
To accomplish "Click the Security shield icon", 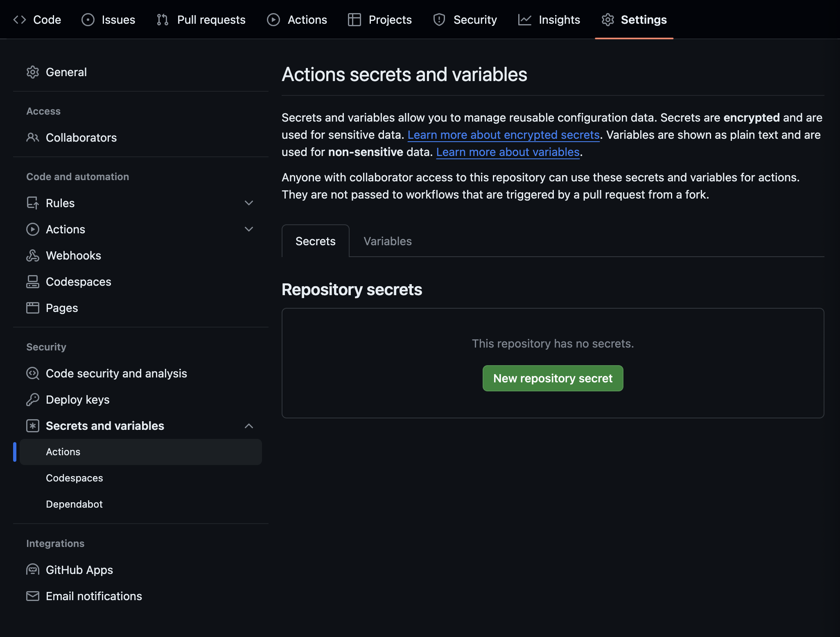I will [439, 19].
